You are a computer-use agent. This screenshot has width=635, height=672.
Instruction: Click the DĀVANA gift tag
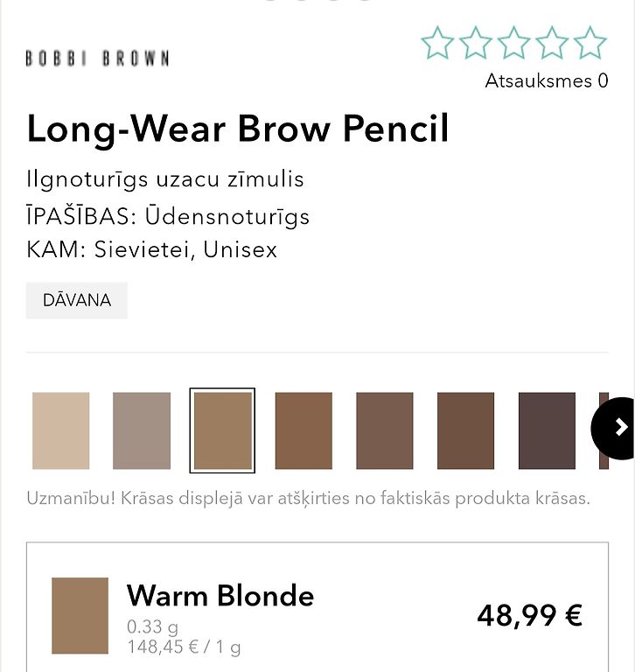(x=77, y=300)
